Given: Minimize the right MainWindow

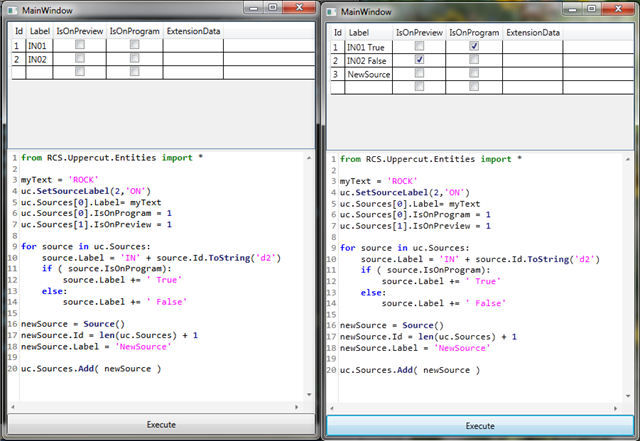Looking at the screenshot, I should [x=572, y=9].
